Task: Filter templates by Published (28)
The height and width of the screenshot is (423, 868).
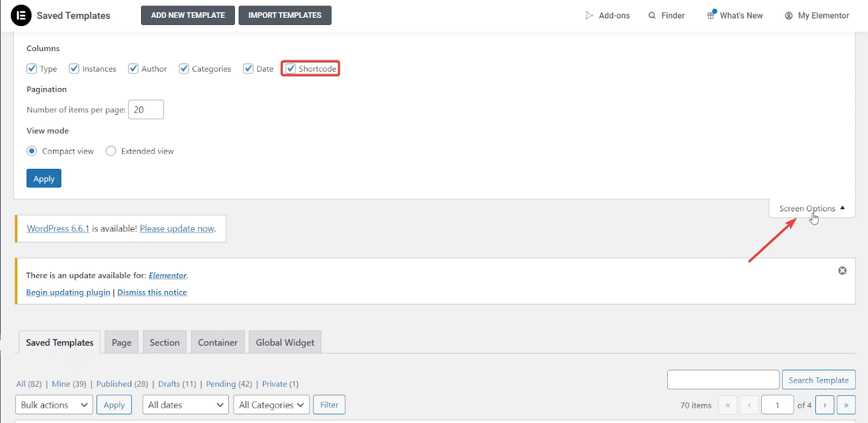Action: coord(122,384)
